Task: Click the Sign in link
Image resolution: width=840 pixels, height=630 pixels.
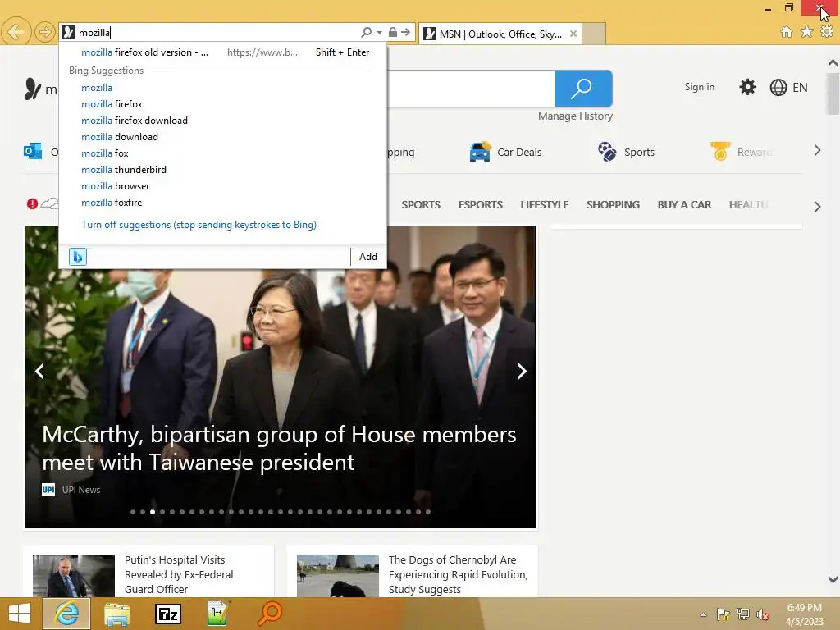Action: click(699, 87)
